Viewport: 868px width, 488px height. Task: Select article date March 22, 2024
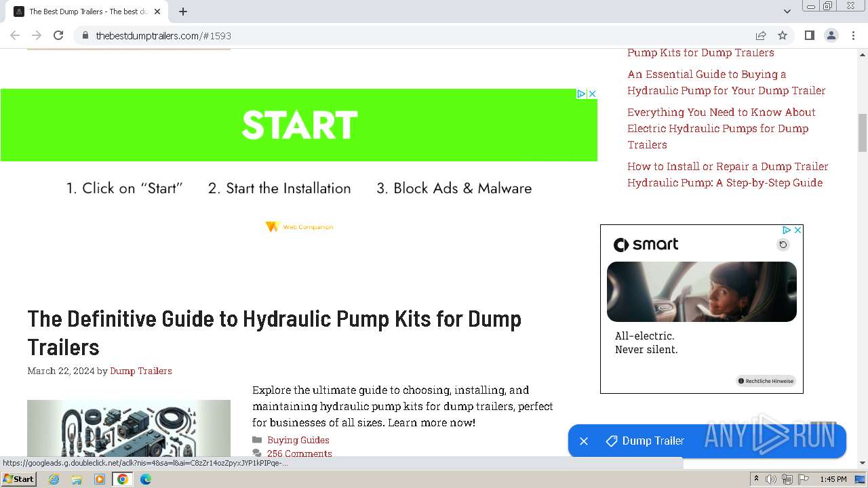61,371
